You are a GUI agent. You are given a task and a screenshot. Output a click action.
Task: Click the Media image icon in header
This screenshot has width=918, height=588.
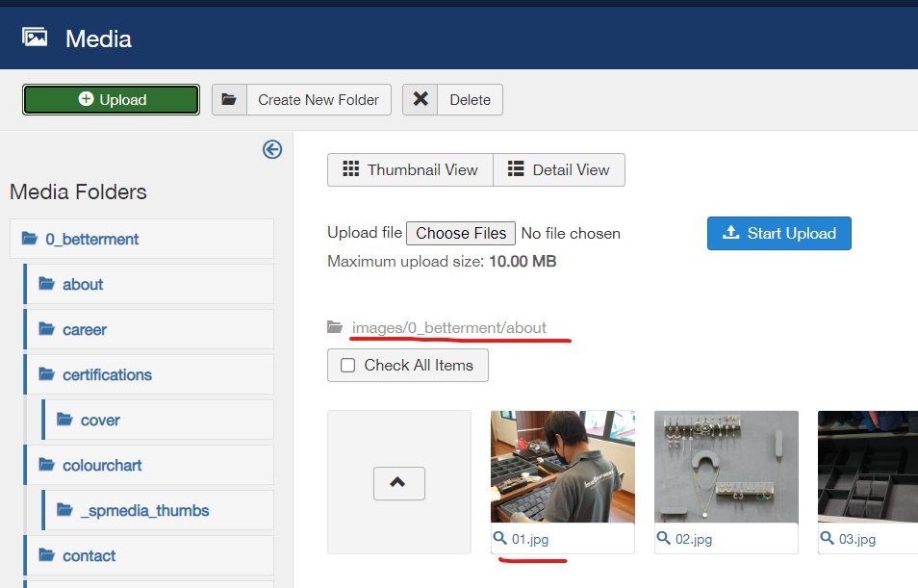click(x=35, y=38)
